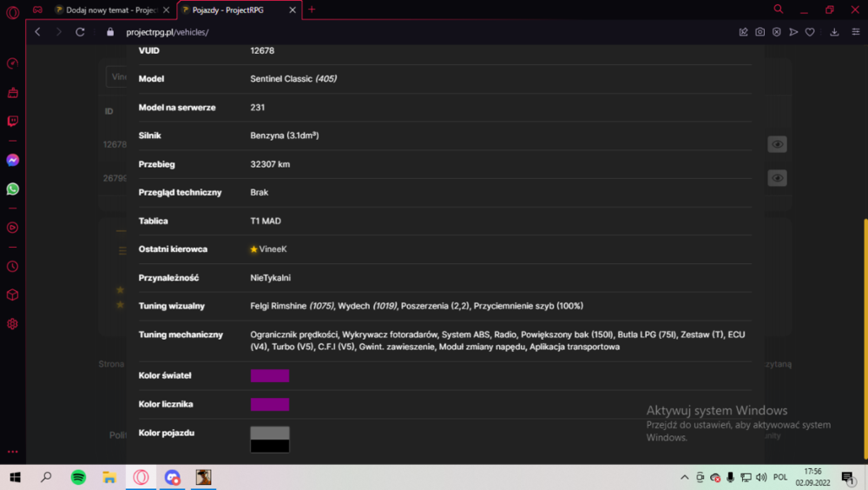Open WhatsApp in the Opera sidebar
Viewport: 868px width, 490px height.
point(13,189)
